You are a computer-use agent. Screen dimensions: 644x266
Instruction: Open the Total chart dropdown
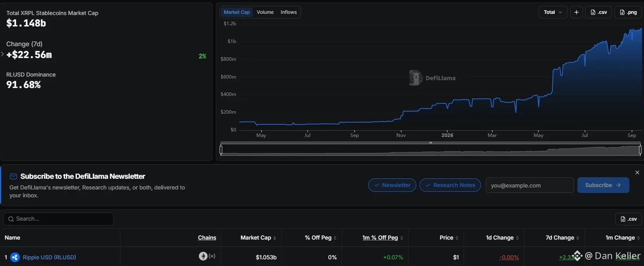[x=553, y=12]
